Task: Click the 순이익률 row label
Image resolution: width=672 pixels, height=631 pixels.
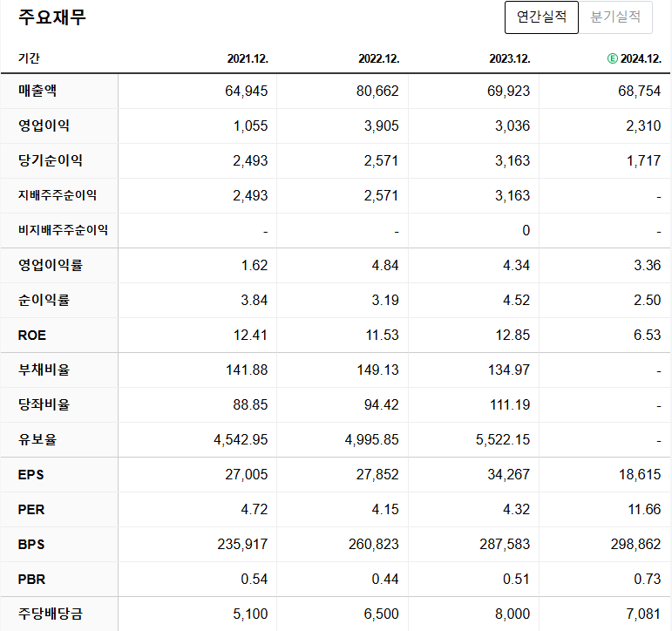Action: (x=44, y=300)
